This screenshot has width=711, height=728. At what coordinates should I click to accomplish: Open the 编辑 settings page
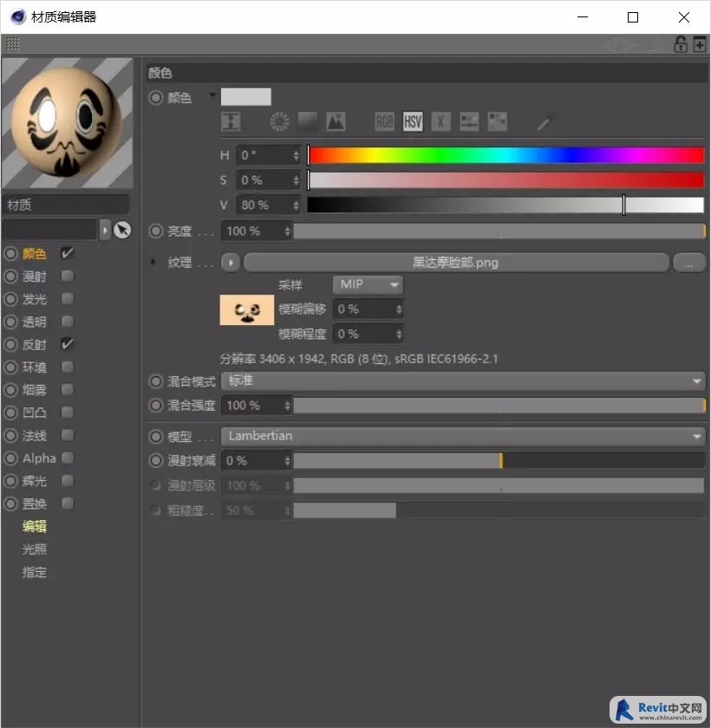(x=35, y=527)
